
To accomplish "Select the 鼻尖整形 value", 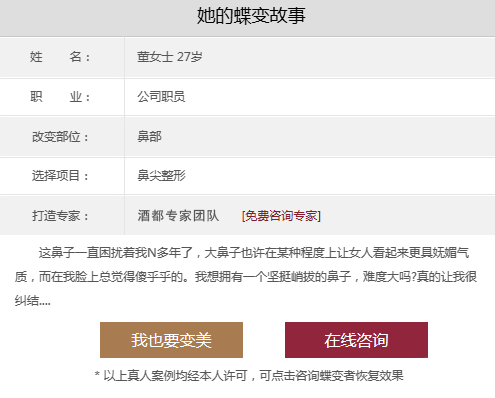I will [161, 176].
